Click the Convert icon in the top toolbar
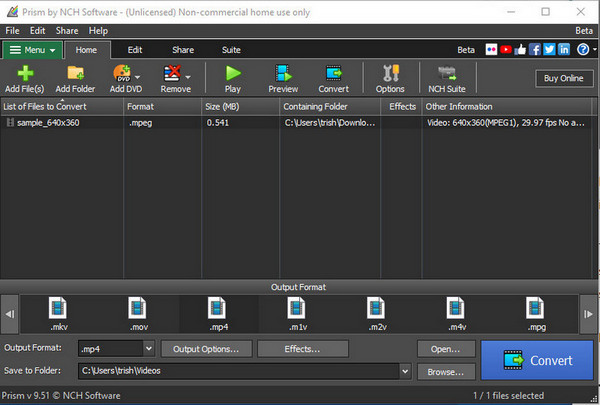 (334, 79)
